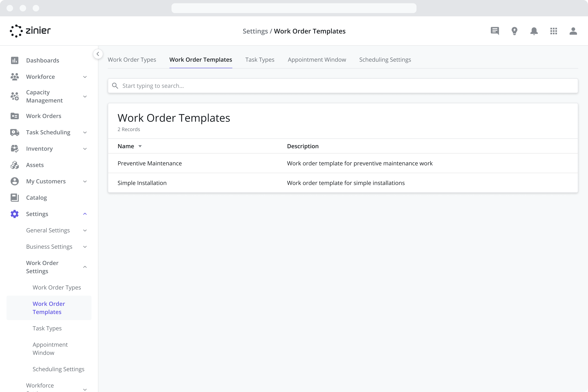
Task: Sort by Name using the arrow
Action: click(x=140, y=146)
